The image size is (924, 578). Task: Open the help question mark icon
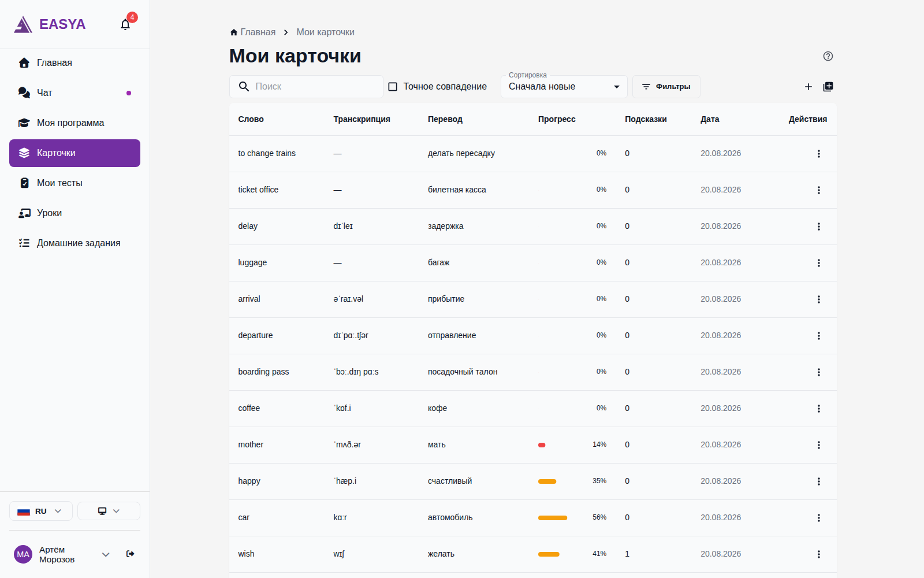tap(828, 56)
